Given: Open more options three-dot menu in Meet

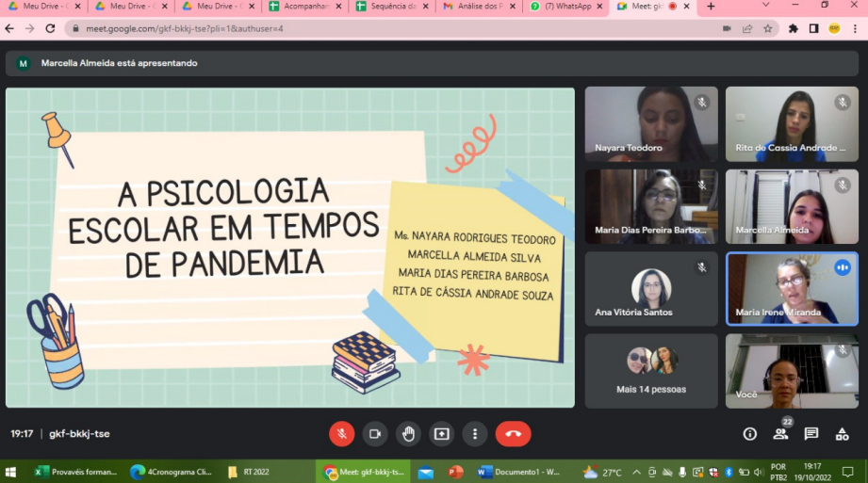Looking at the screenshot, I should 475,434.
